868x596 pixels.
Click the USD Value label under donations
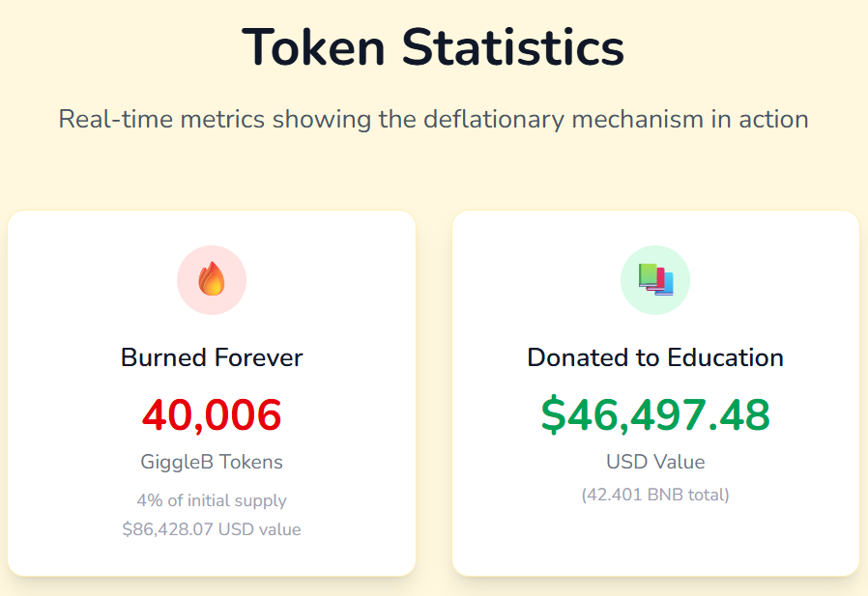(x=655, y=462)
